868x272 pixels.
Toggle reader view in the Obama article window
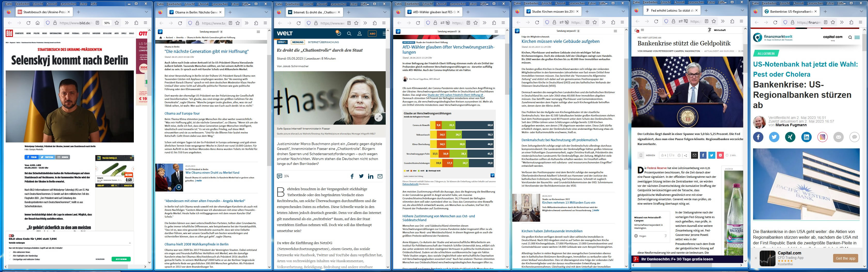tap(230, 23)
